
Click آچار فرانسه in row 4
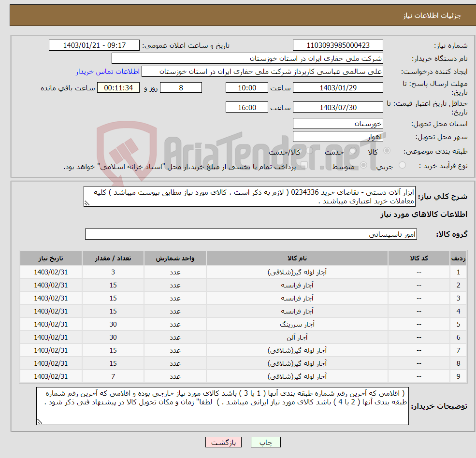297,312
